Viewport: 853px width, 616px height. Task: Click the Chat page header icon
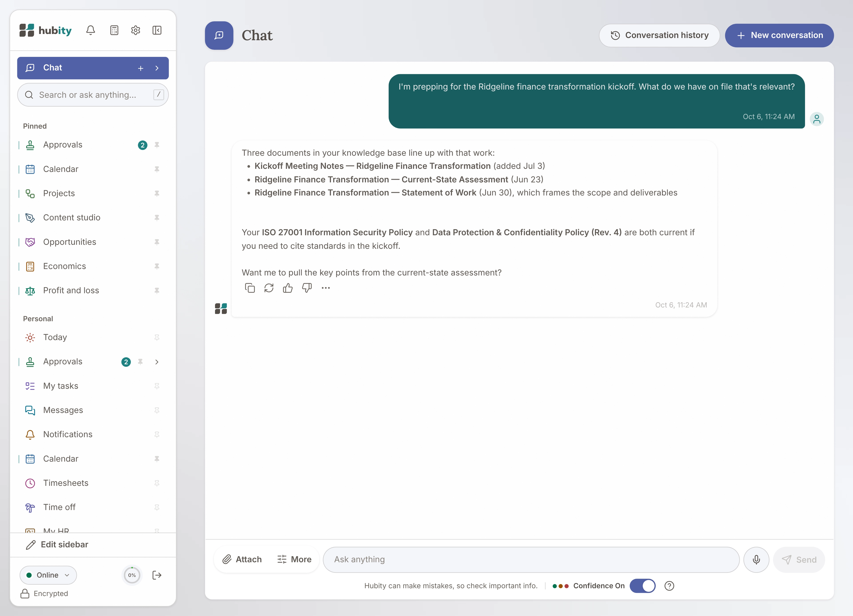(x=219, y=35)
